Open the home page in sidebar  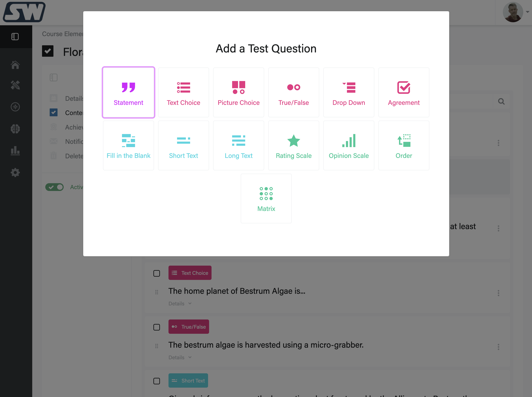click(15, 65)
